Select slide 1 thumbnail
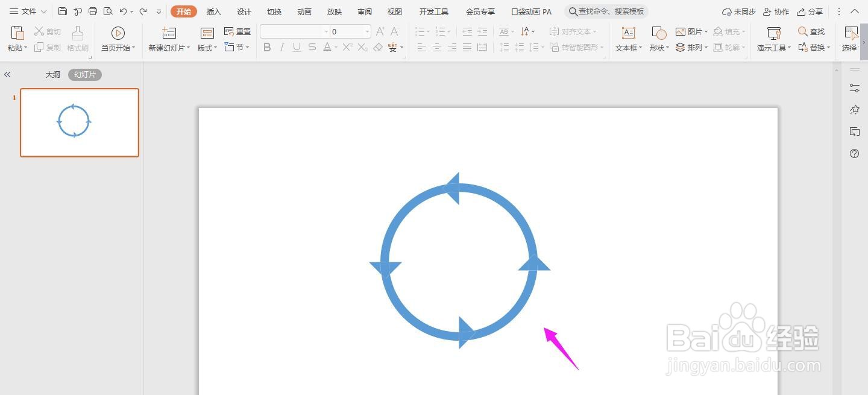The height and width of the screenshot is (395, 868). pyautogui.click(x=80, y=122)
